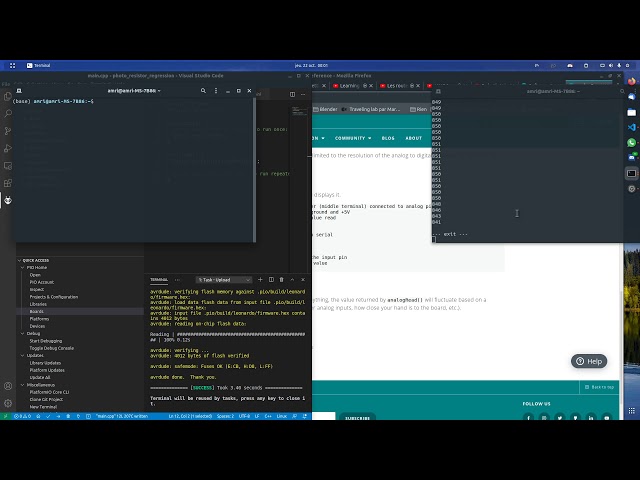Open Blender bookmark folder in Firefox
This screenshot has width=640, height=480.
point(325,109)
